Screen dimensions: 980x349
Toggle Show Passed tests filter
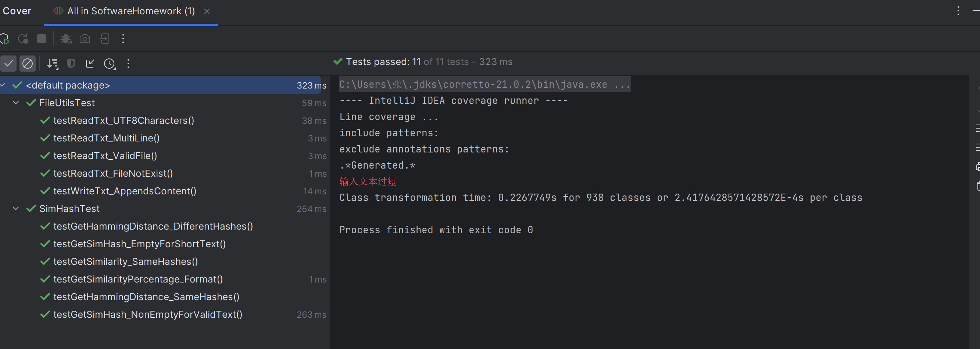[8, 64]
